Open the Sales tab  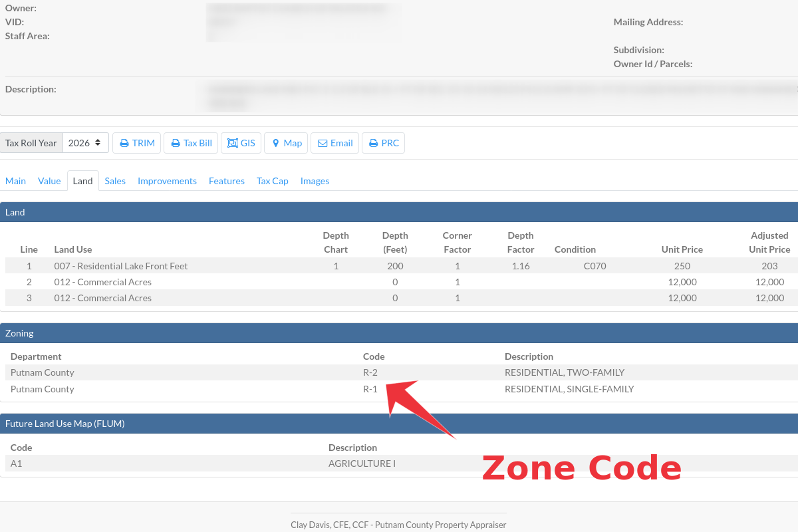[115, 181]
